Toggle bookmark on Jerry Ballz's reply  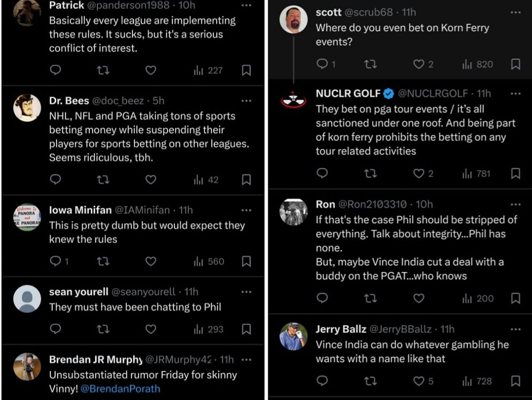[516, 381]
